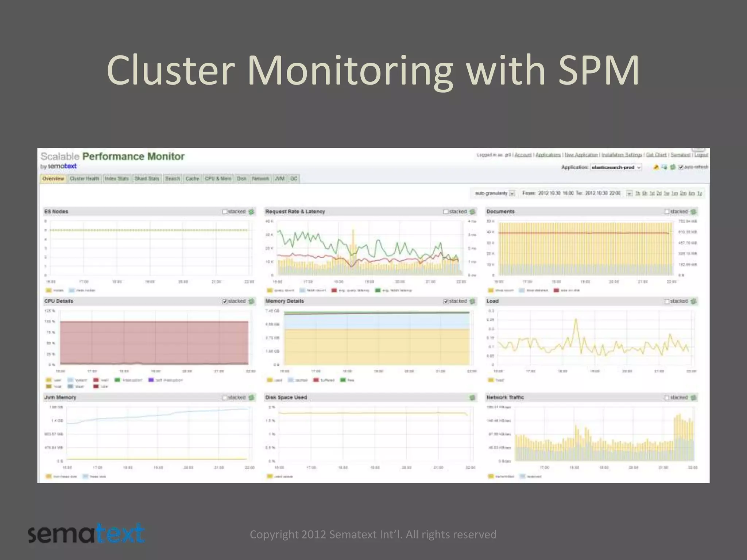Click refresh icon on Request Rate & Latency panel
The width and height of the screenshot is (747, 560).
pos(472,211)
